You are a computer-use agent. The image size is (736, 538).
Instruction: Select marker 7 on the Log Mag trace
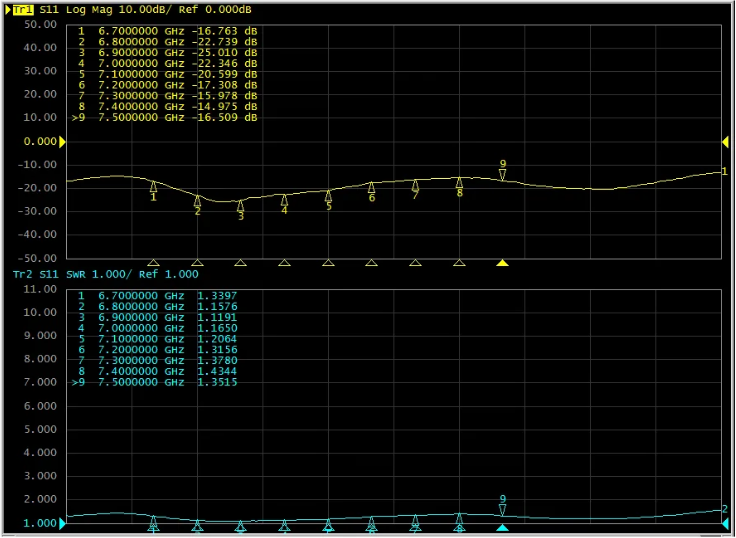(x=415, y=185)
